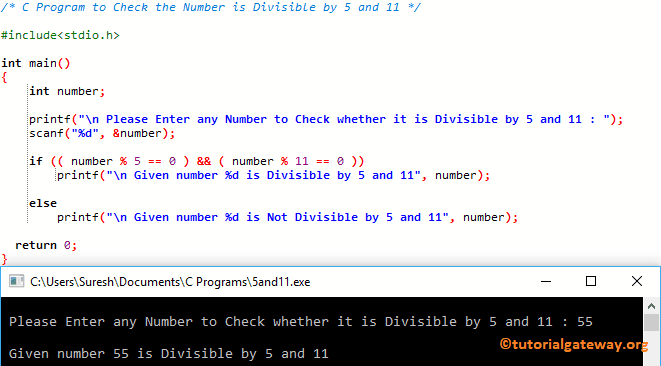661x366 pixels.
Task: Click the printf 'Please Enter any Number' code line
Action: coord(326,119)
